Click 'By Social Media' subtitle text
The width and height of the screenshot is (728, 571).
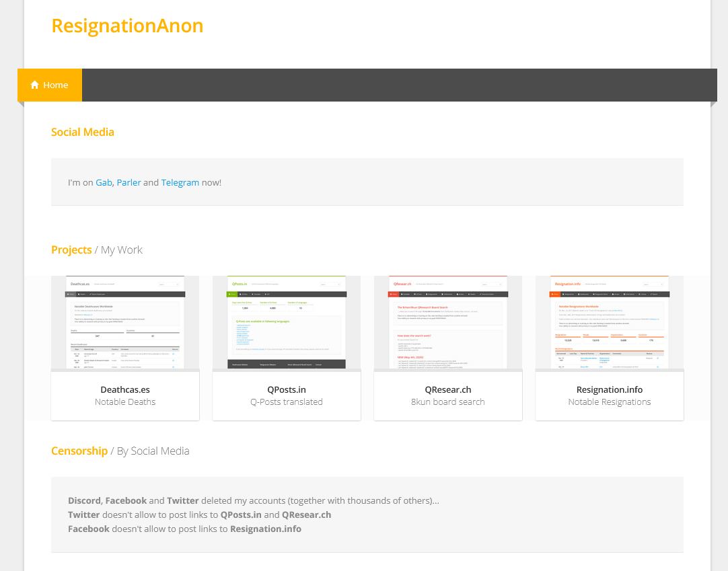pyautogui.click(x=153, y=451)
